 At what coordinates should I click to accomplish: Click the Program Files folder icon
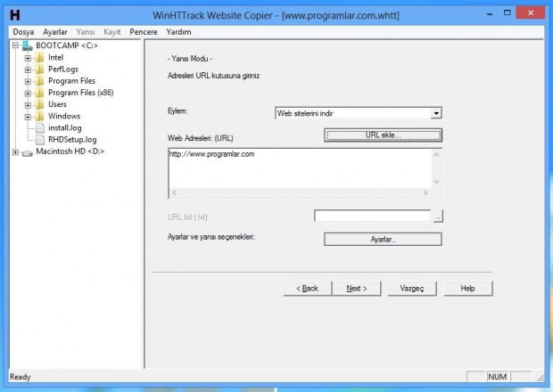(40, 81)
